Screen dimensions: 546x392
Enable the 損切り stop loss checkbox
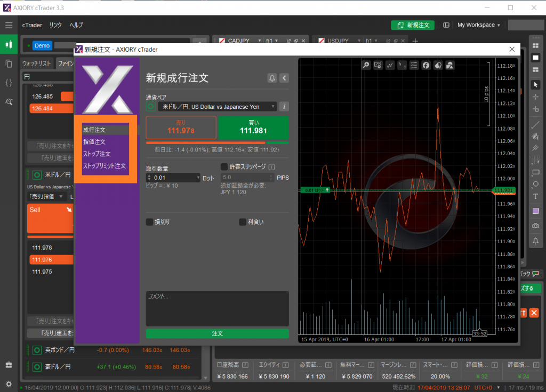click(149, 222)
